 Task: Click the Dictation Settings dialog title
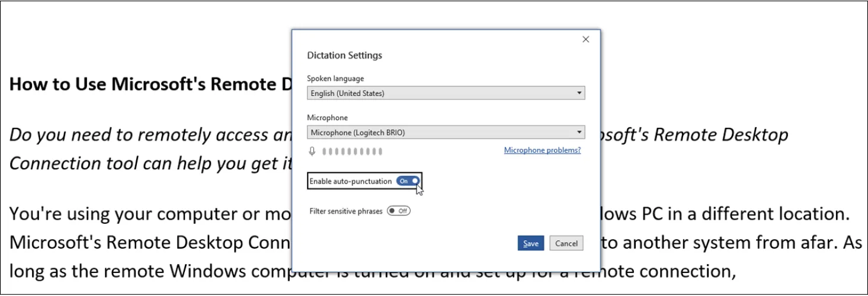coord(344,56)
